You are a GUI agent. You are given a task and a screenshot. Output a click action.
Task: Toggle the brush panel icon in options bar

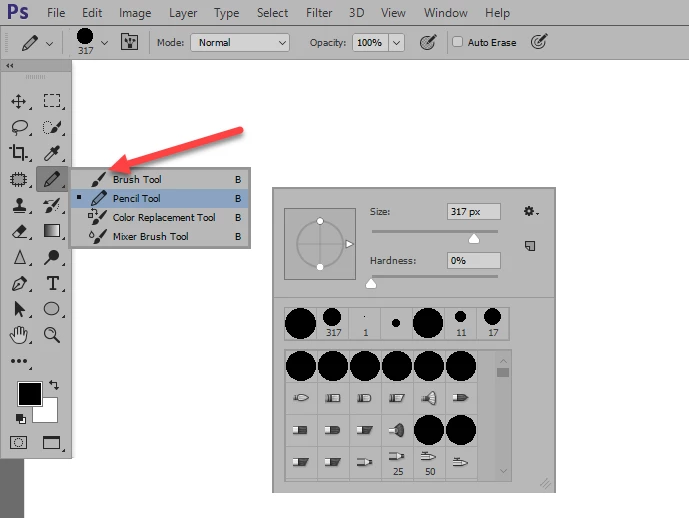pyautogui.click(x=129, y=42)
